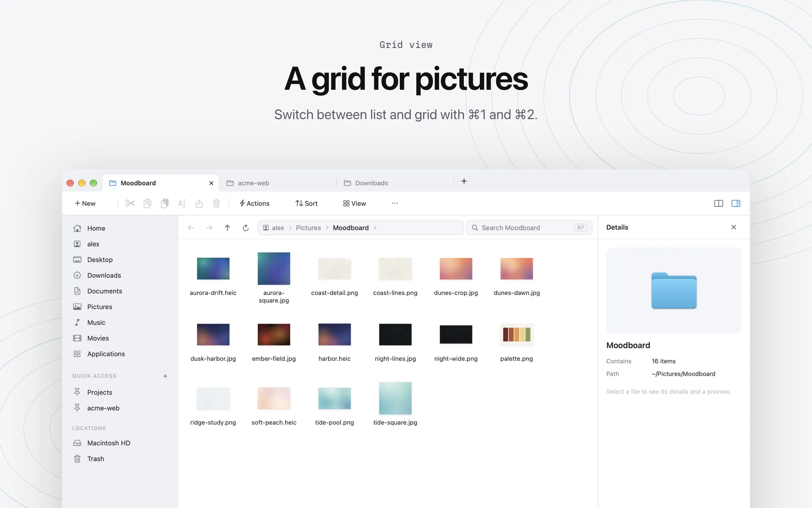This screenshot has width=812, height=508.
Task: Select the ridge-study.png thumbnail
Action: click(213, 398)
